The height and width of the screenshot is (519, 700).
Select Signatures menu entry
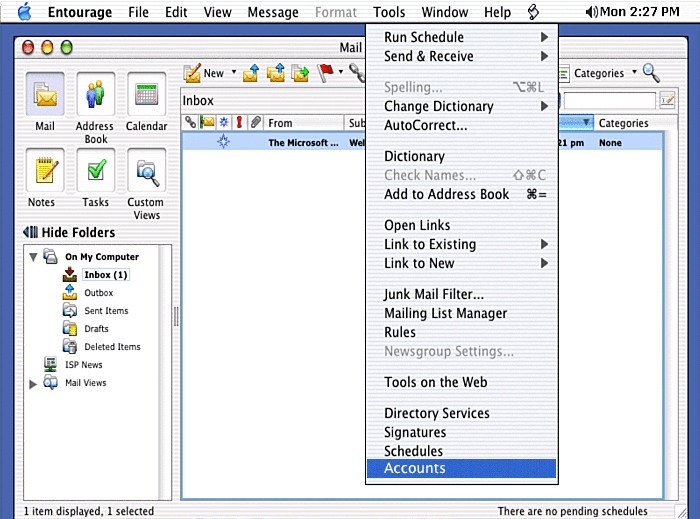point(462,432)
